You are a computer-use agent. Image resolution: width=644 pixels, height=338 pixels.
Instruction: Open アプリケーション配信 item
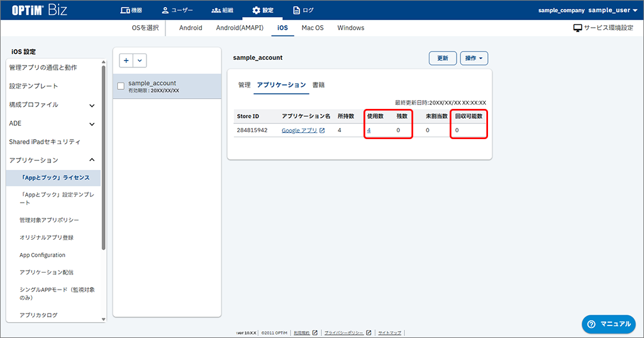[47, 272]
